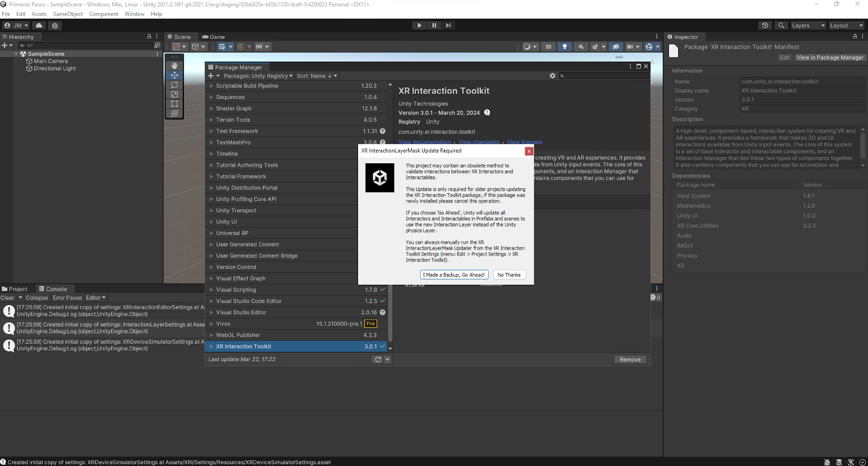Open the Plastic SCM version control icon
Image resolution: width=868 pixels, height=466 pixels.
pos(55,25)
